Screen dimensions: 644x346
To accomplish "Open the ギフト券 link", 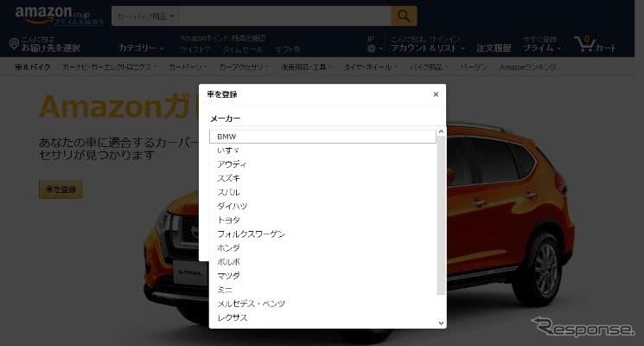I will pyautogui.click(x=288, y=49).
